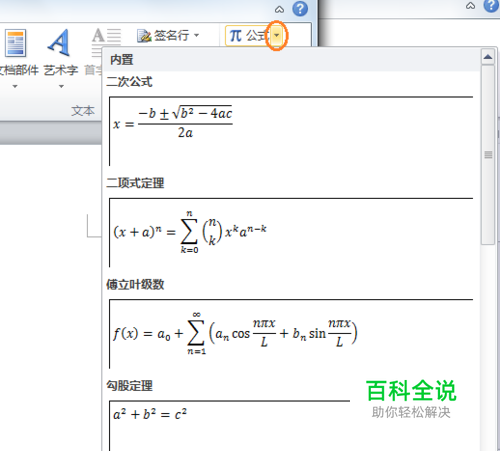
Task: Click the 傅立叶级数 label
Action: click(135, 284)
